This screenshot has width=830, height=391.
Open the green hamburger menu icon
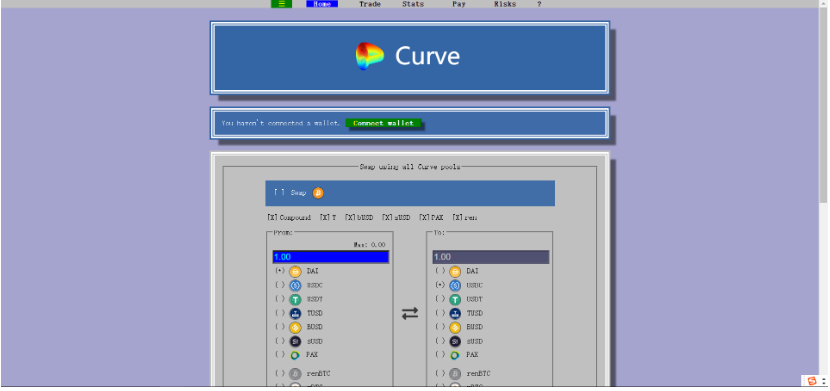coord(281,4)
